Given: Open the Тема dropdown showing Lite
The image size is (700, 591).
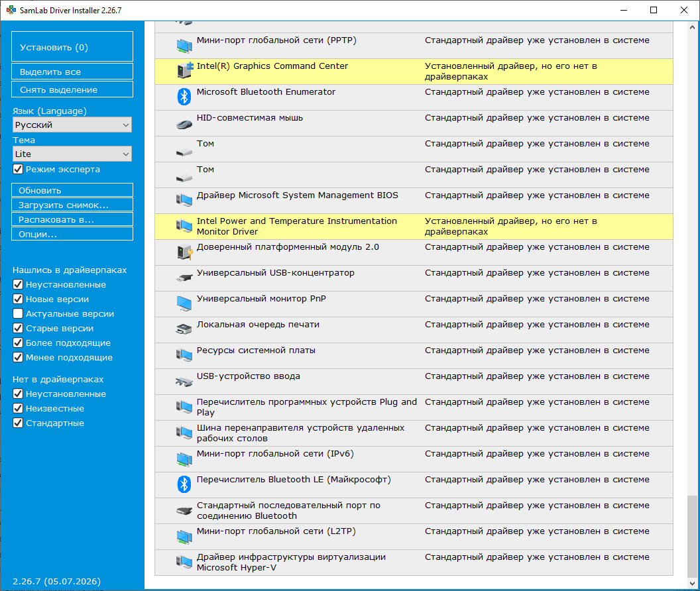Looking at the screenshot, I should click(x=72, y=154).
